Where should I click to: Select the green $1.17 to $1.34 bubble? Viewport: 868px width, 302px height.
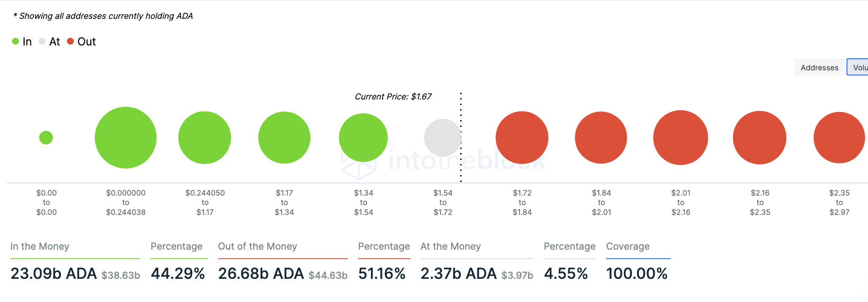coord(284,138)
